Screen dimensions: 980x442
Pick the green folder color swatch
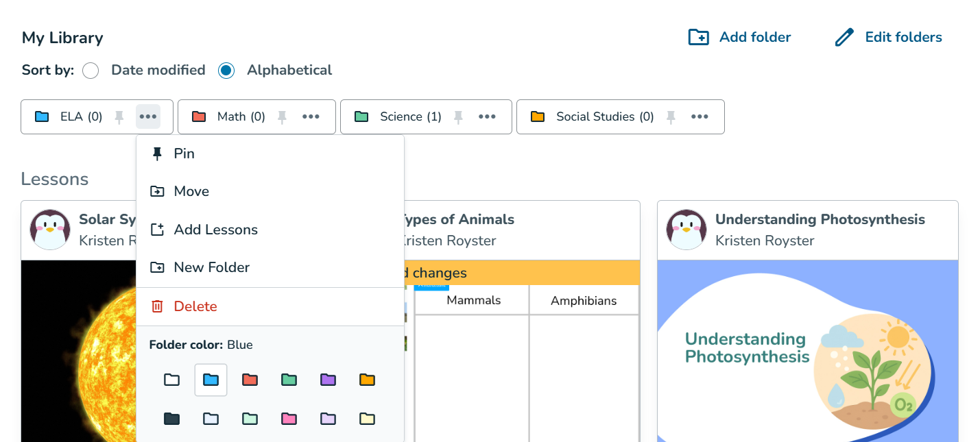pos(289,380)
